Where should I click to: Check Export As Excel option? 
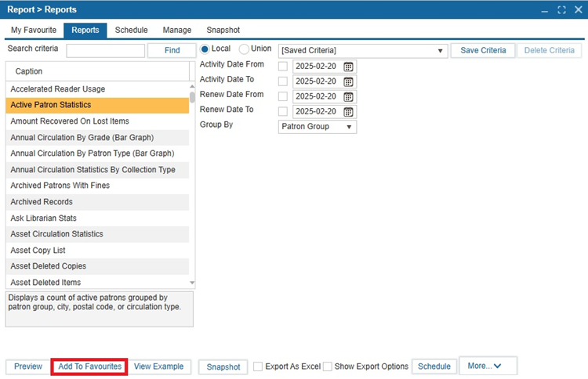coord(258,366)
